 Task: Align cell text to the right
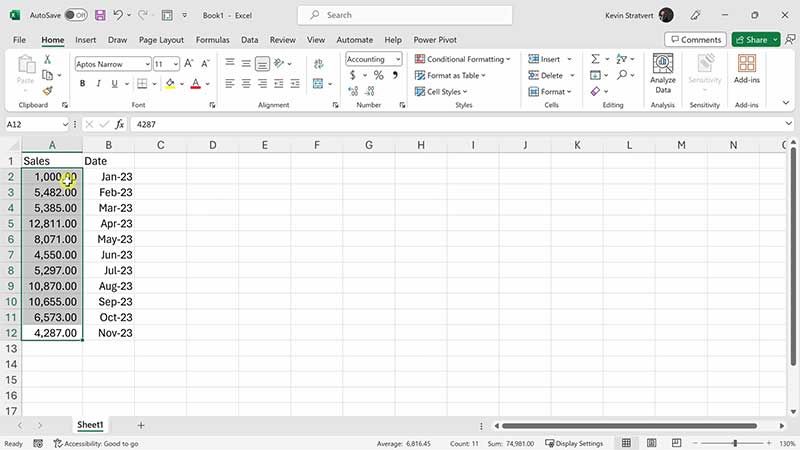tap(262, 83)
